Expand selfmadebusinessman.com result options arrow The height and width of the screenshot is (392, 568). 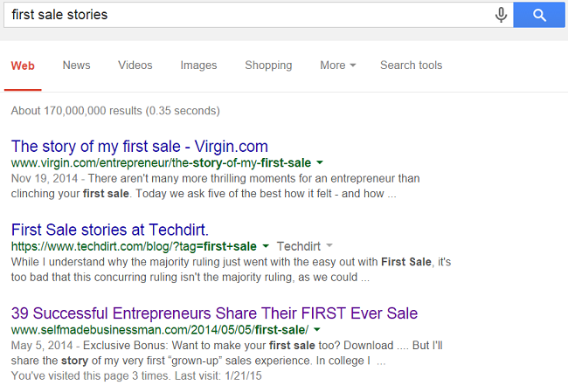click(317, 330)
